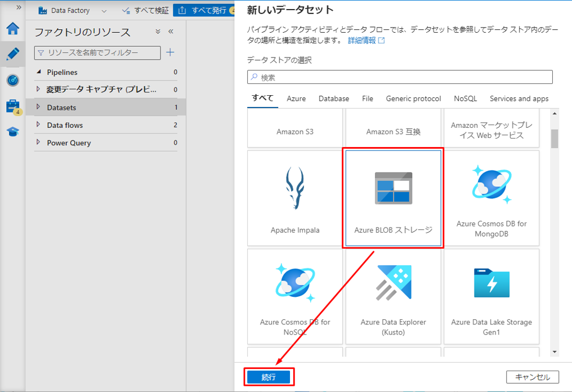The image size is (572, 392).
Task: Select Amazon マーケットプレイス Web サービス tile
Action: pyautogui.click(x=491, y=128)
